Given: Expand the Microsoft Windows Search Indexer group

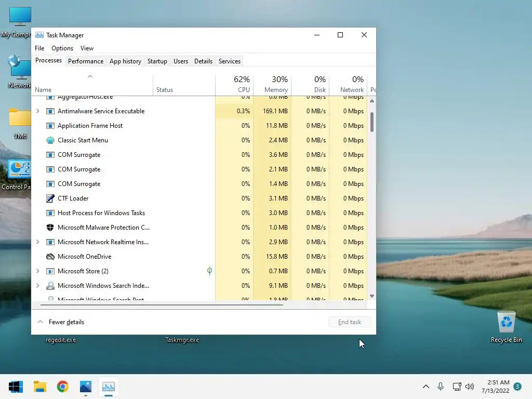Looking at the screenshot, I should coord(37,286).
